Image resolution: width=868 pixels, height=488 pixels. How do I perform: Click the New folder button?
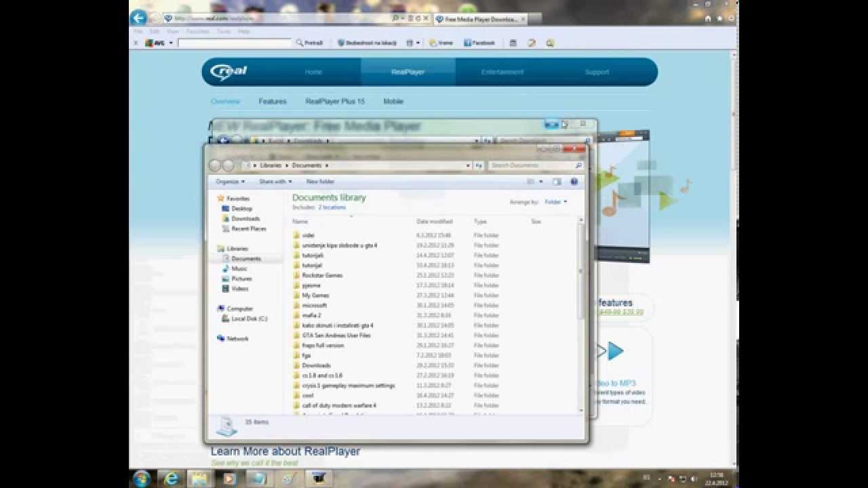(x=320, y=182)
